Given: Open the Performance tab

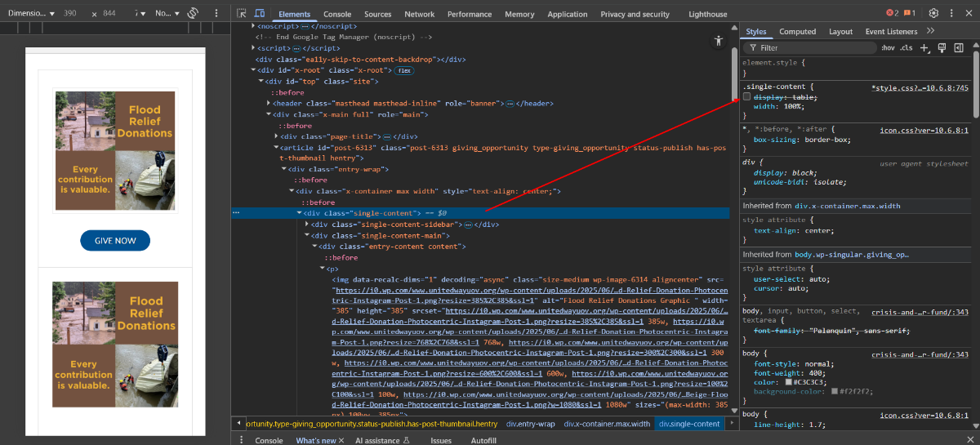Looking at the screenshot, I should (x=470, y=14).
